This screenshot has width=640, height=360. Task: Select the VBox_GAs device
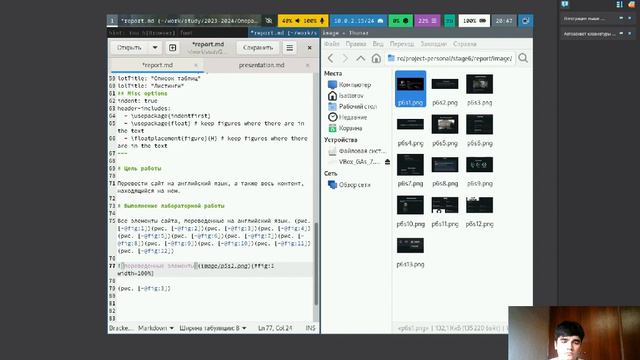(354, 162)
